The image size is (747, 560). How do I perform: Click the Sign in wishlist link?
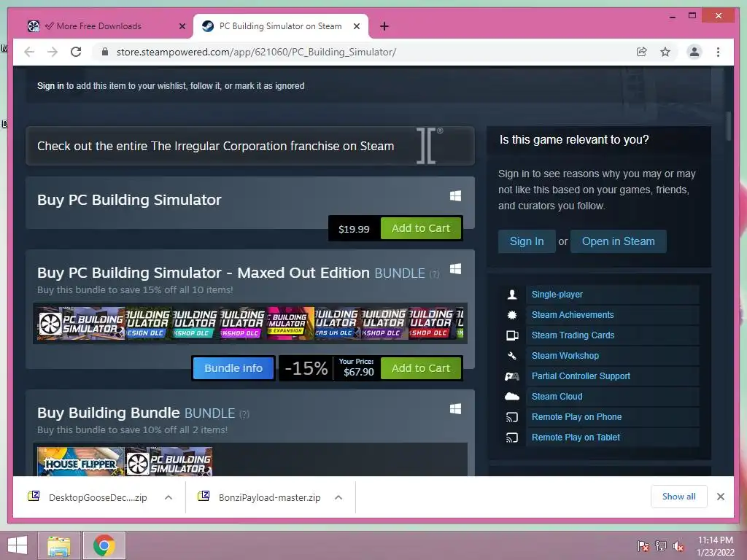pyautogui.click(x=50, y=86)
